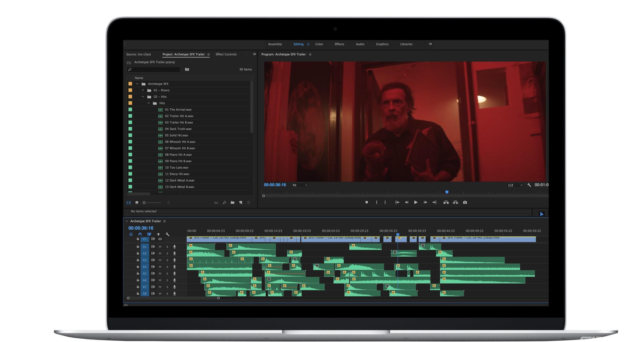Switch to the Audio workspace

click(360, 44)
